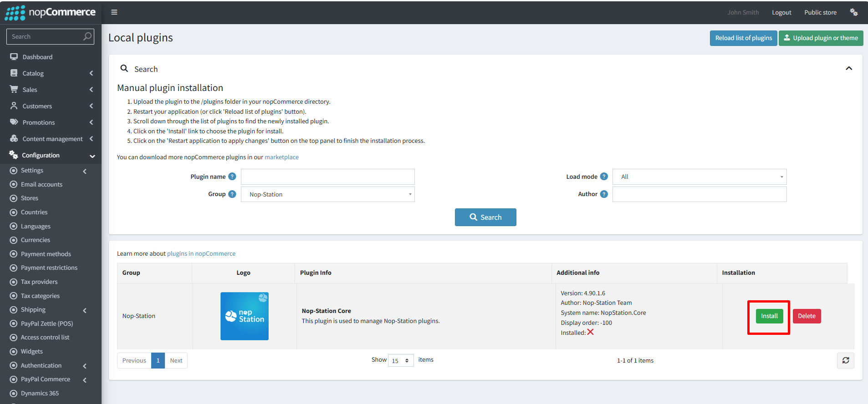
Task: Toggle the sidebar hamburger menu
Action: [x=114, y=12]
